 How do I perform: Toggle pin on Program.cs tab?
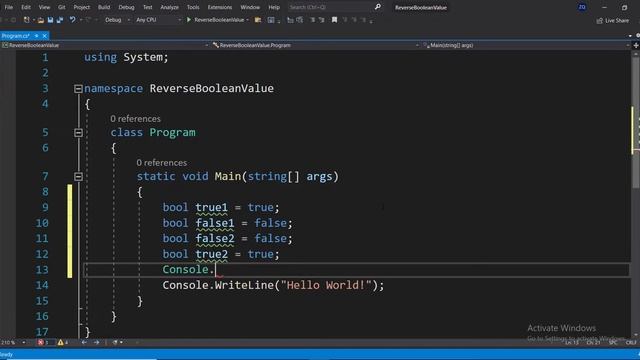tap(36, 36)
